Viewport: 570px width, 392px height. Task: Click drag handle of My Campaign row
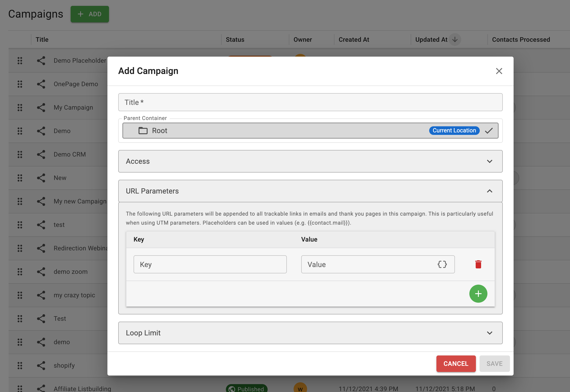coord(20,107)
